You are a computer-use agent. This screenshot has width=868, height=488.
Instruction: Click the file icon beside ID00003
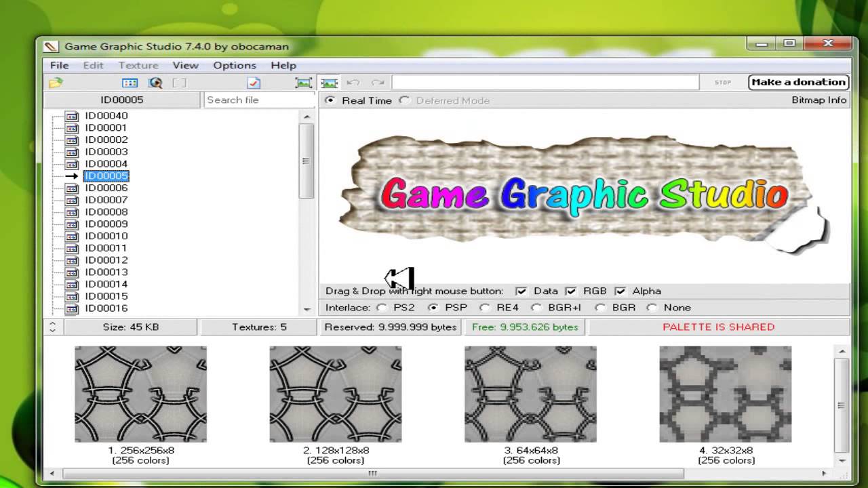[72, 152]
